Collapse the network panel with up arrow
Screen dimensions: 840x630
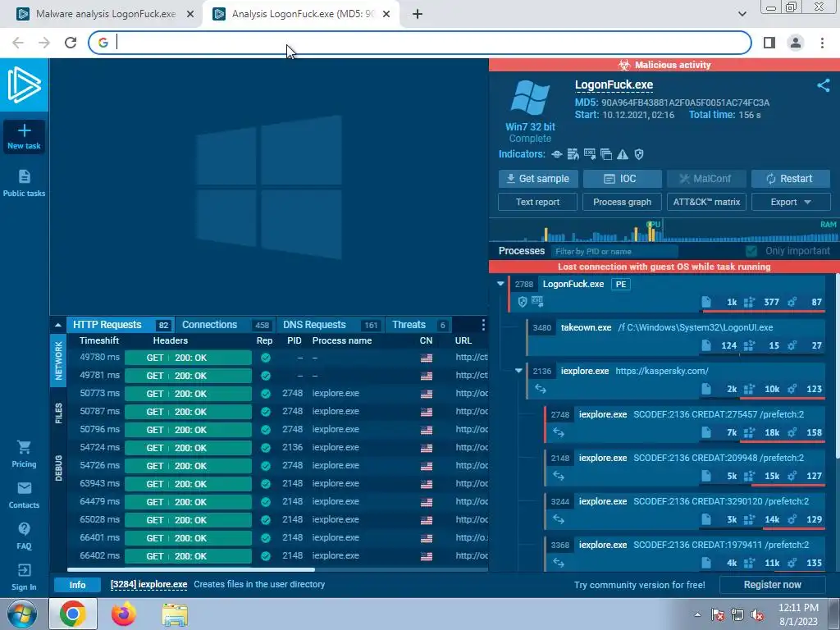point(58,325)
